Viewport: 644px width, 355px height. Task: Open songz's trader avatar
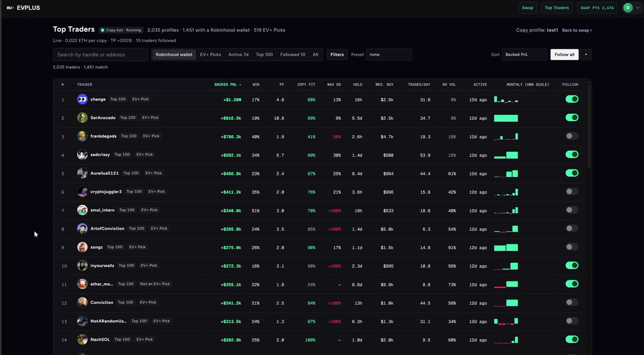82,247
